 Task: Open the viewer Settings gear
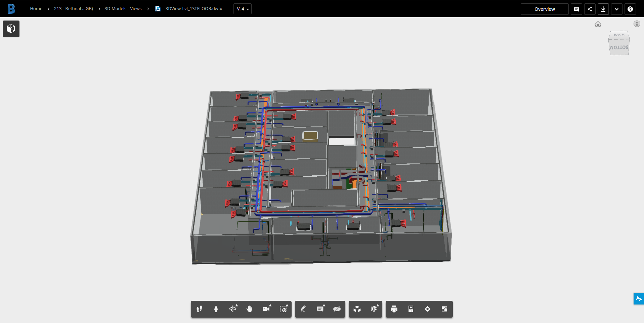pyautogui.click(x=427, y=309)
